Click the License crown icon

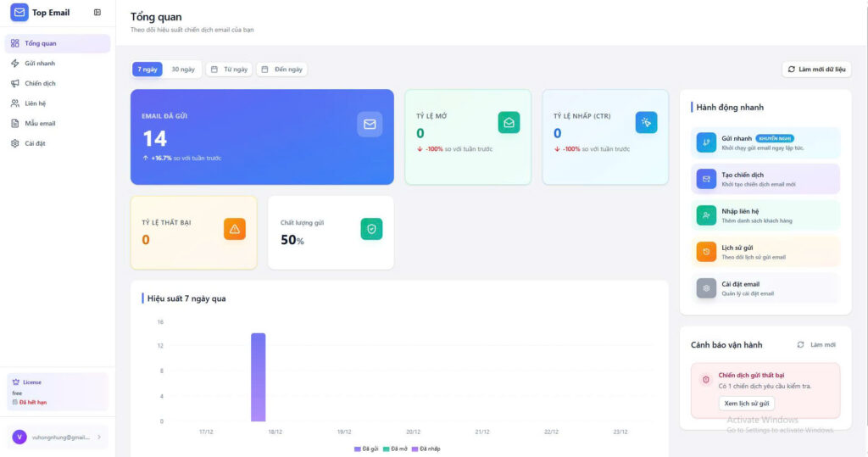(x=16, y=382)
